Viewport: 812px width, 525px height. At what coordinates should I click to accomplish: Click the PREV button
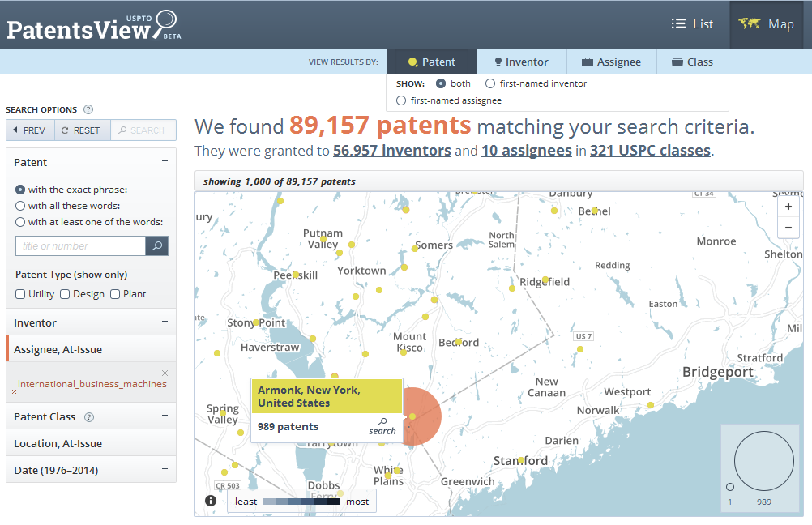(31, 130)
